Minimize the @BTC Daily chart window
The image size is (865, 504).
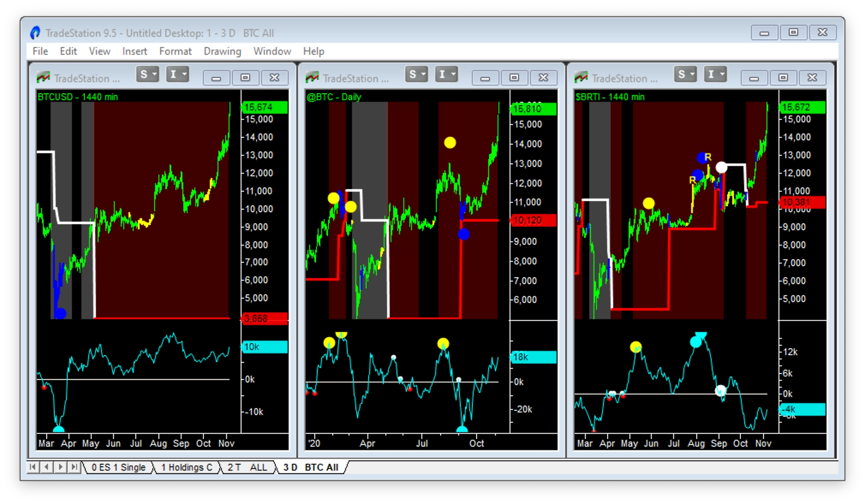[485, 78]
